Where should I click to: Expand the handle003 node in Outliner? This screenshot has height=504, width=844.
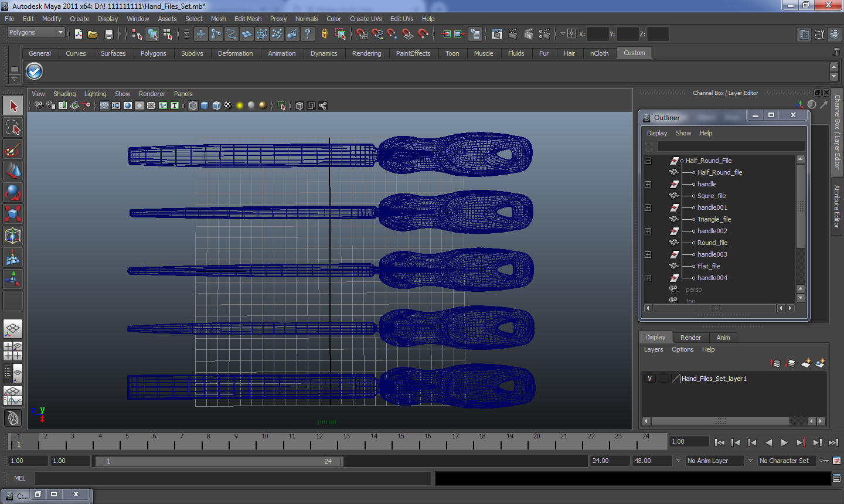pos(648,254)
